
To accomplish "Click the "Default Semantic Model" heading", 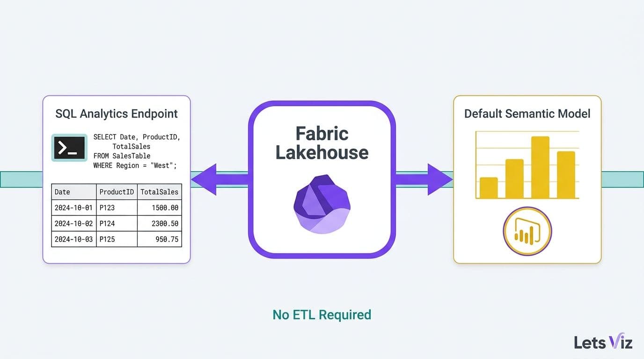I will pyautogui.click(x=527, y=114).
